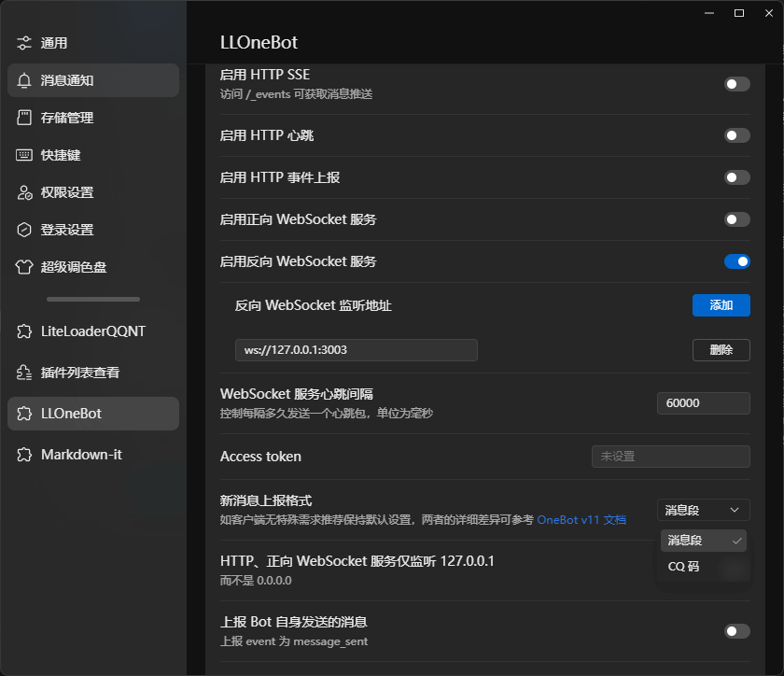Click the bell icon for 消息通知
Screen dimensions: 784x676
click(x=24, y=80)
